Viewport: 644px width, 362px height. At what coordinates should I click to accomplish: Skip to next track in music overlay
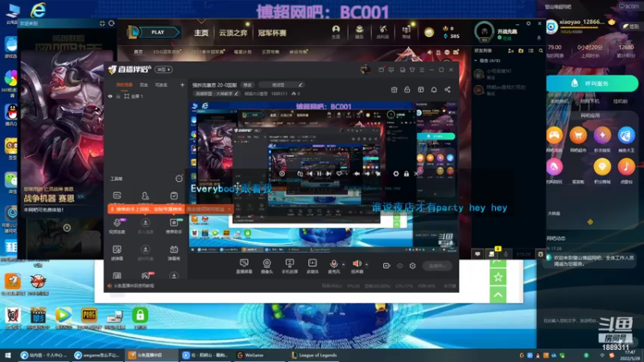[x=328, y=174]
